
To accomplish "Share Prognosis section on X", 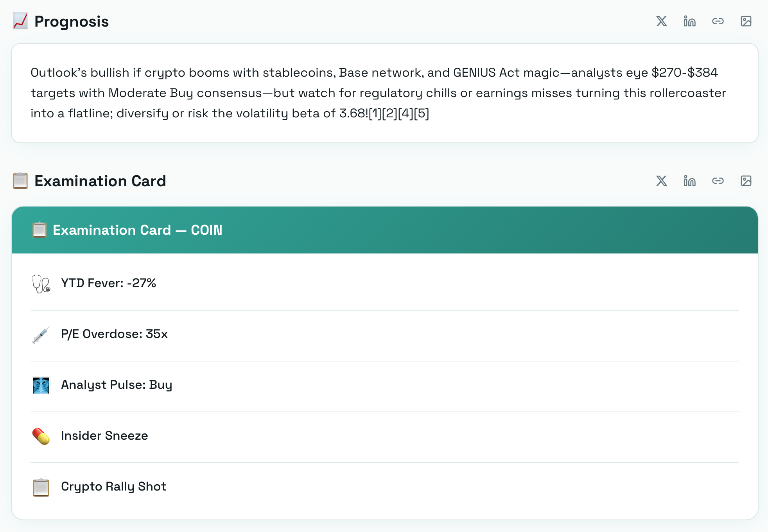I will click(661, 21).
